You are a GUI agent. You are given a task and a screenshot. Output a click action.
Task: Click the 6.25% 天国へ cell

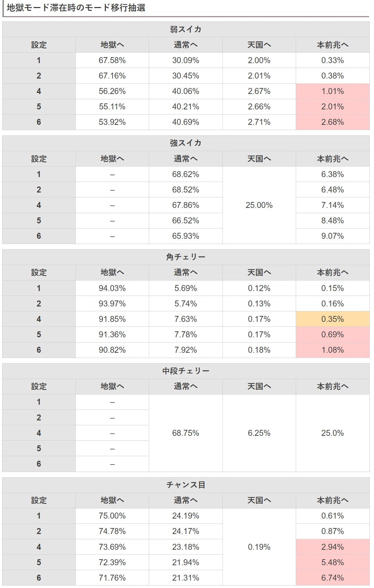click(259, 433)
